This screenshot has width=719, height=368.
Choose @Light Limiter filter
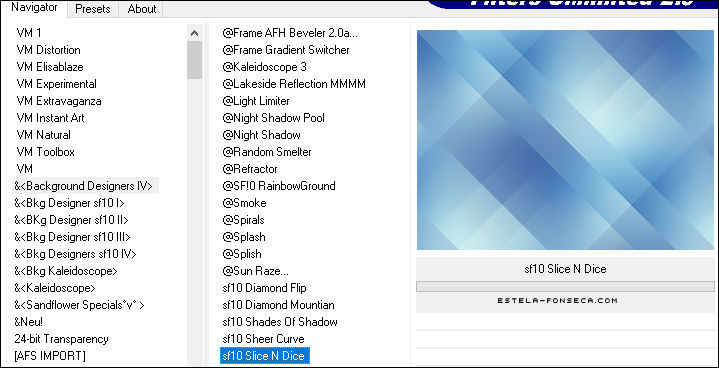click(x=256, y=101)
